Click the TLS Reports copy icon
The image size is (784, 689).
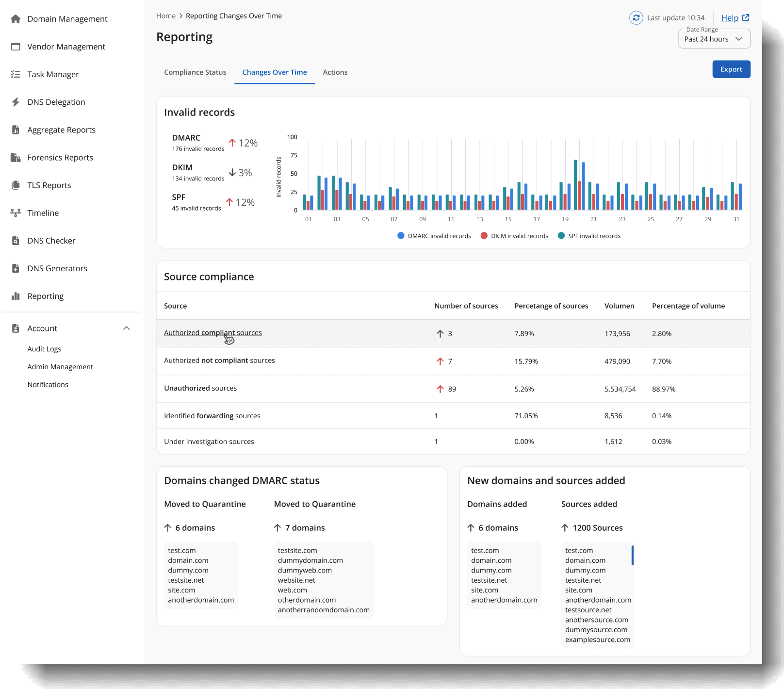coord(16,185)
